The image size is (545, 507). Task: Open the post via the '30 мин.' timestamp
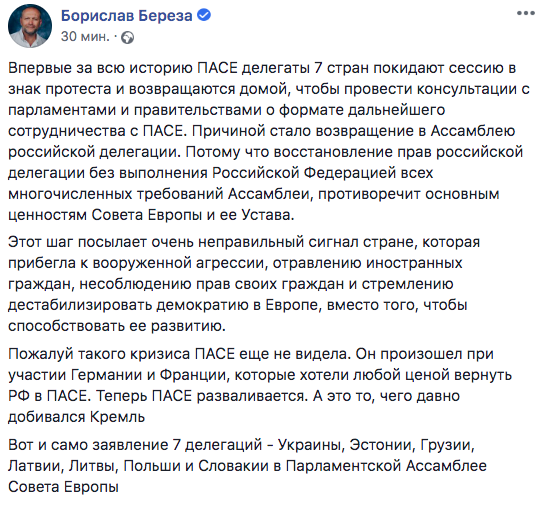point(85,36)
